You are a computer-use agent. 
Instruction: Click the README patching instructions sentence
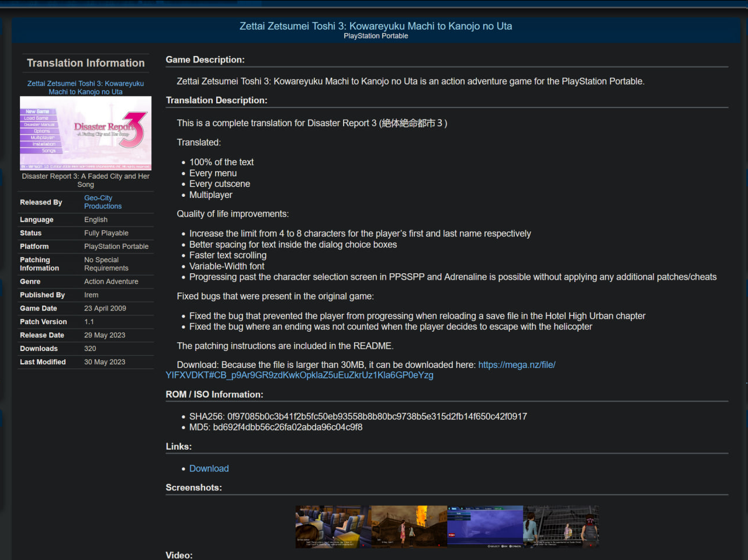click(285, 346)
